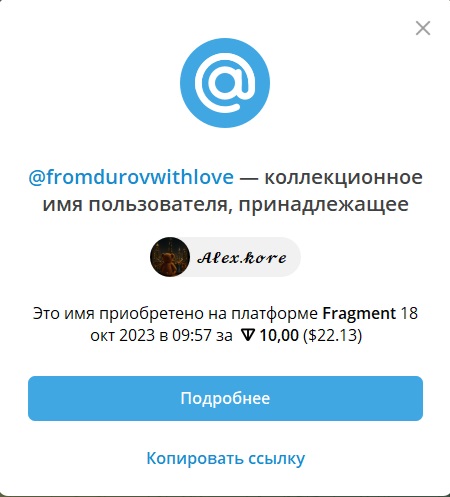Open the Alex.kore owner name
The image size is (450, 497).
coord(242,258)
